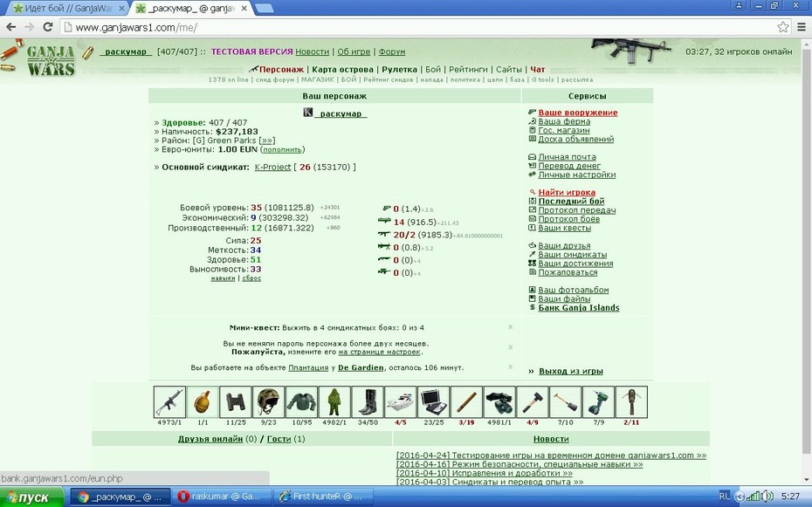The height and width of the screenshot is (507, 812).
Task: Open the Персонаж menu item
Action: click(x=281, y=69)
